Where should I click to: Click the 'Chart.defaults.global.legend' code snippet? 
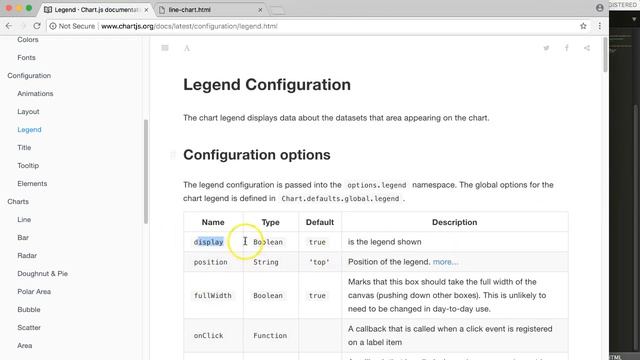tap(340, 198)
